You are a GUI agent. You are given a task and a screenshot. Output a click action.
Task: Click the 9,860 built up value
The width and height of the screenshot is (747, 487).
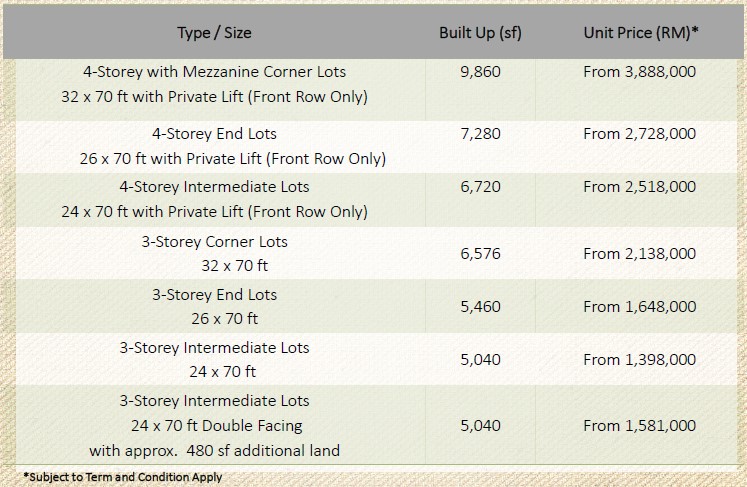coord(480,72)
